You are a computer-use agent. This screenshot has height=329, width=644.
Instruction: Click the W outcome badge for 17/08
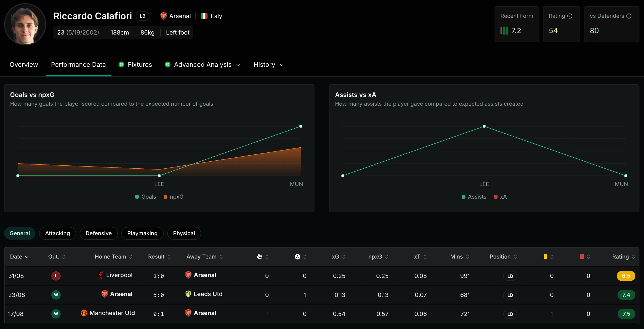56,314
